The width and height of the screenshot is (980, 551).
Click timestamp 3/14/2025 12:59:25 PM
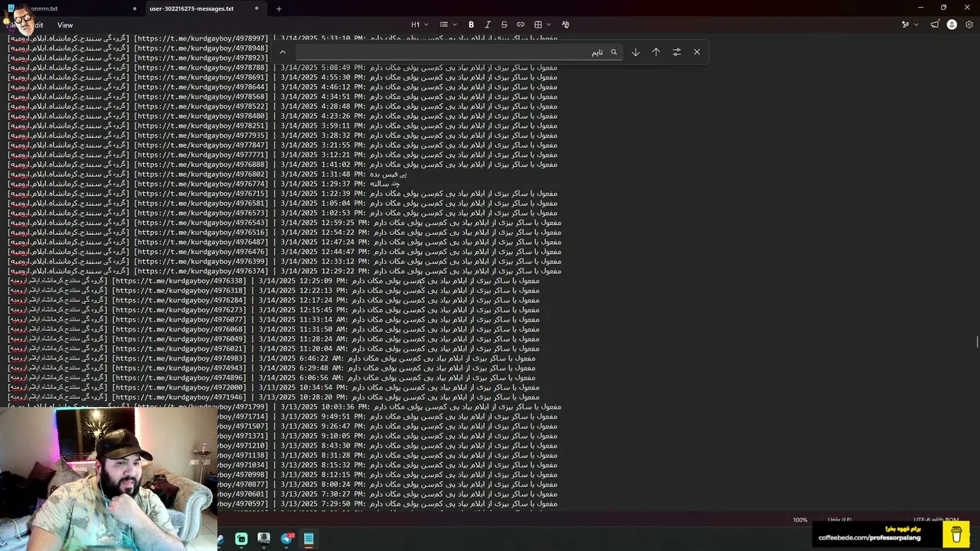(324, 223)
